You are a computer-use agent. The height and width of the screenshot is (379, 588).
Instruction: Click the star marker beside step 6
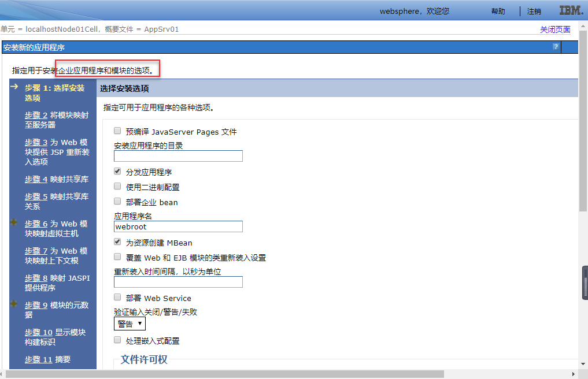coord(14,222)
